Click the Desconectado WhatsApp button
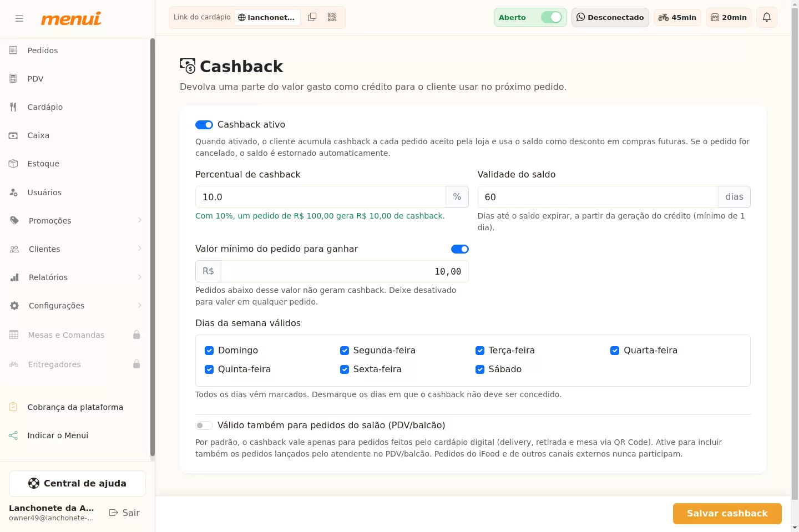The image size is (799, 532). pyautogui.click(x=610, y=17)
